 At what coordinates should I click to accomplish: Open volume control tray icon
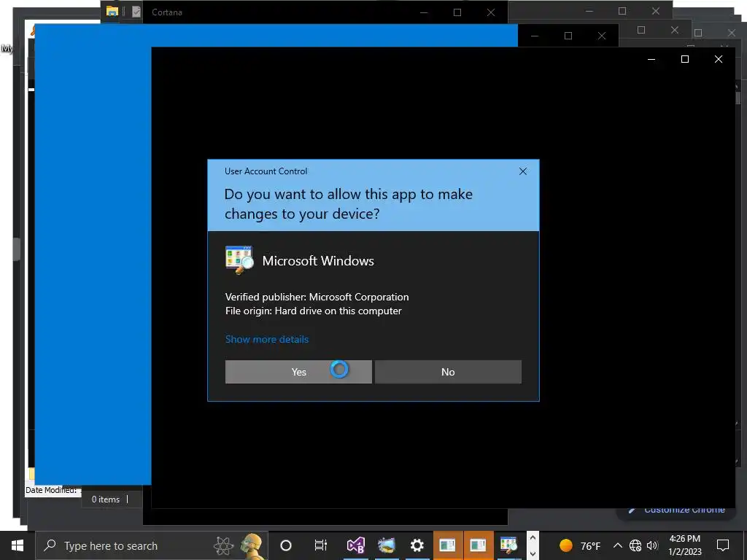[652, 545]
